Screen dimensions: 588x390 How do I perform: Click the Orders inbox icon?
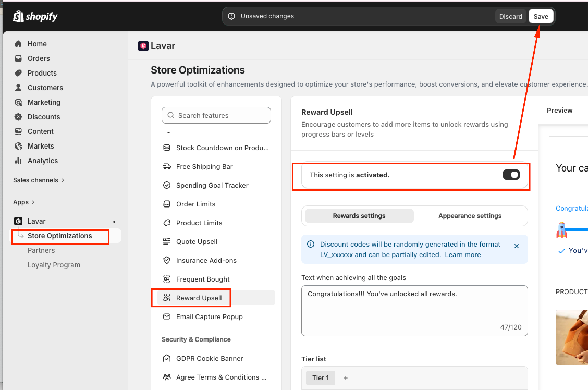18,58
